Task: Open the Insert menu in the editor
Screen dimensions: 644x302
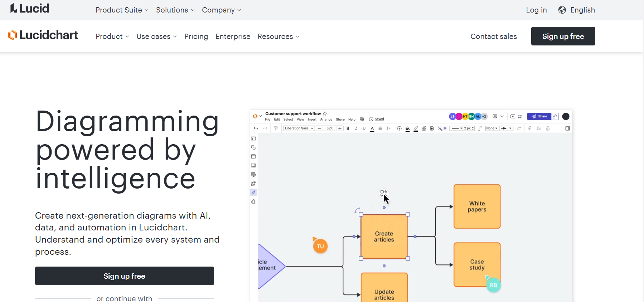Action: tap(312, 120)
